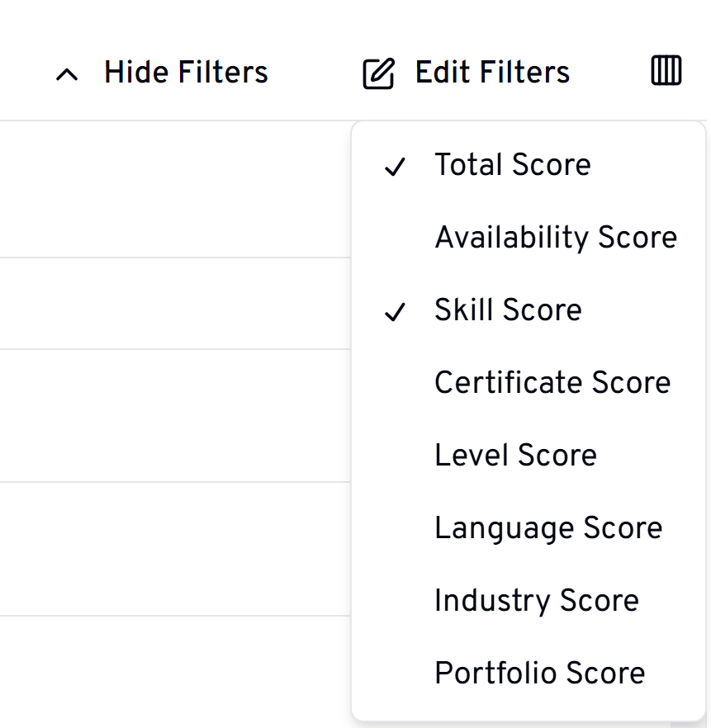Uncheck the checkmark next to Skill Score

396,312
